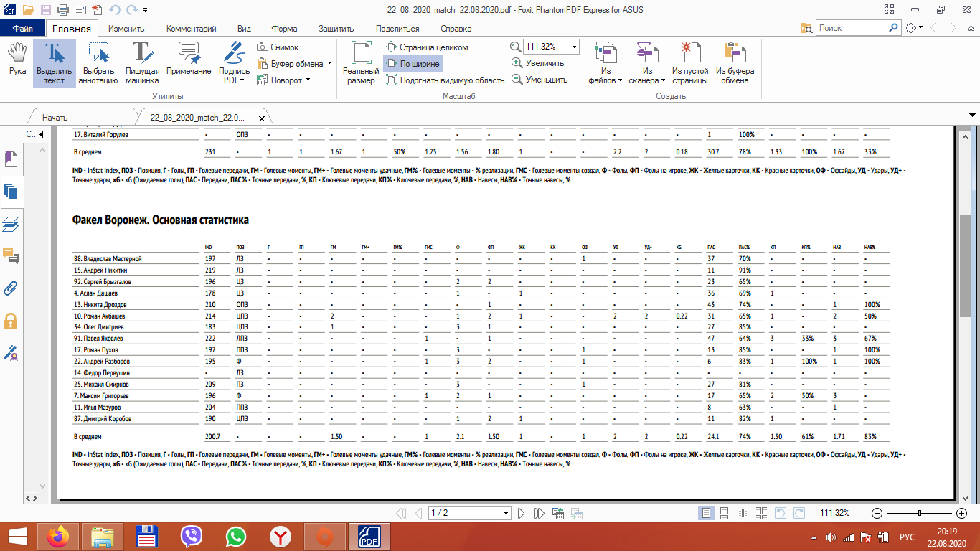Open the Bookmarks panel in left sidebar
This screenshot has width=980, height=551.
coord(11,159)
